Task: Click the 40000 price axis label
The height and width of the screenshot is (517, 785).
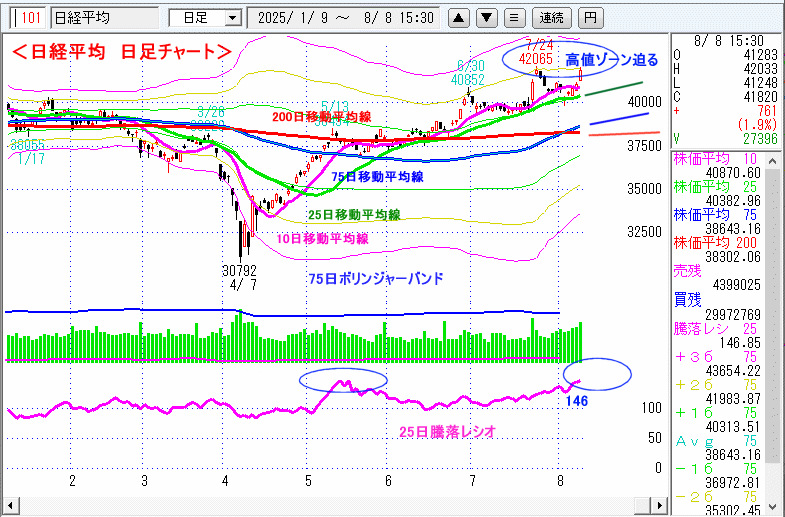Action: [644, 102]
